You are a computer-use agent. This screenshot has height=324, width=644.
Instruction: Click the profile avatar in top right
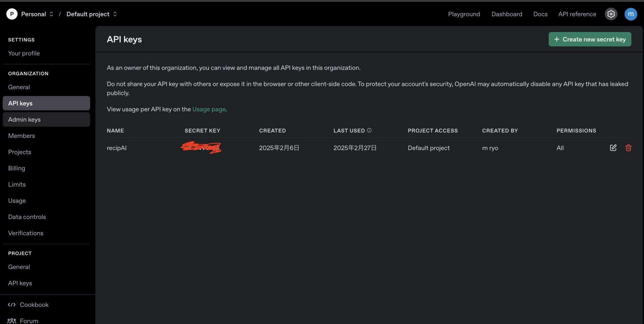tap(631, 14)
